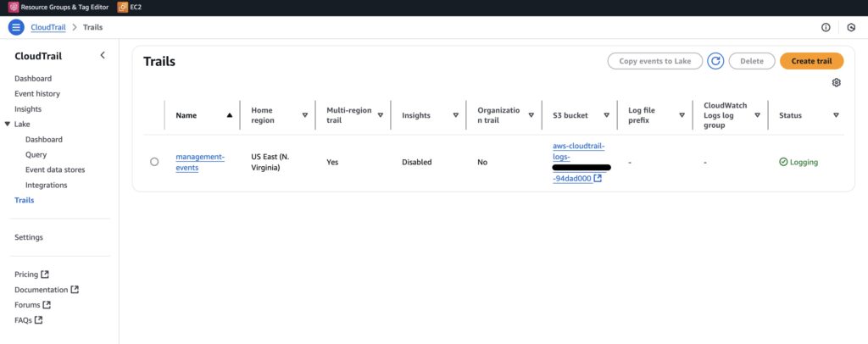Open the Lake Dashboard item
Image resolution: width=868 pixels, height=344 pixels.
[44, 139]
